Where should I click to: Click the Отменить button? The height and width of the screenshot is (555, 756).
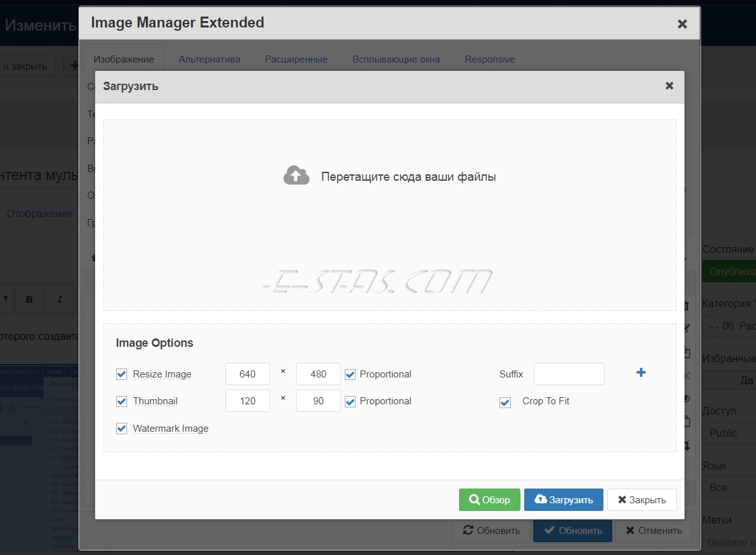(x=653, y=530)
